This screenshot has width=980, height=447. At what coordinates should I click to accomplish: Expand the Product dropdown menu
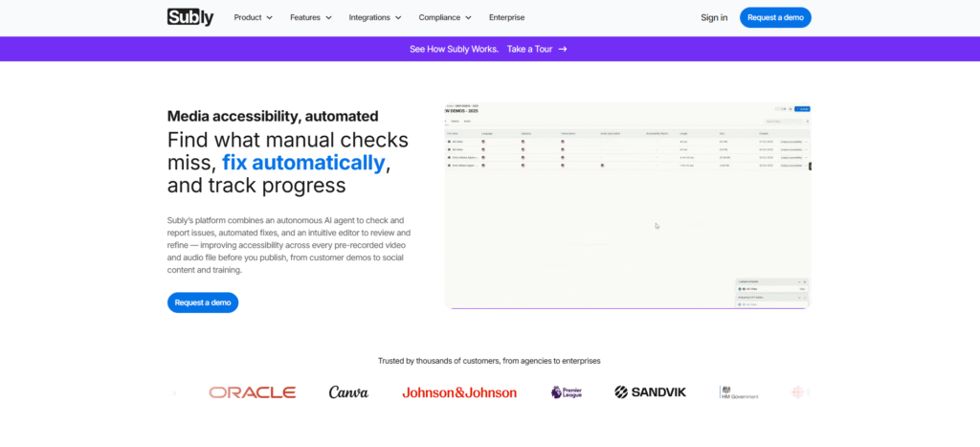pyautogui.click(x=253, y=17)
